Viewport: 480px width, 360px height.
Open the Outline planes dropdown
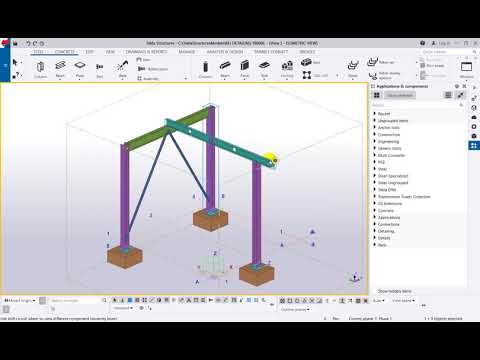pyautogui.click(x=295, y=310)
